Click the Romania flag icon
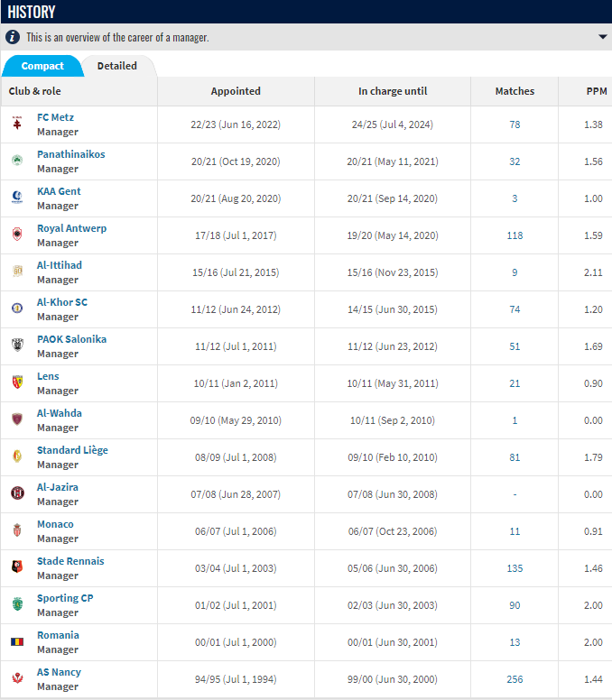This screenshot has height=700, width=612. tap(17, 641)
